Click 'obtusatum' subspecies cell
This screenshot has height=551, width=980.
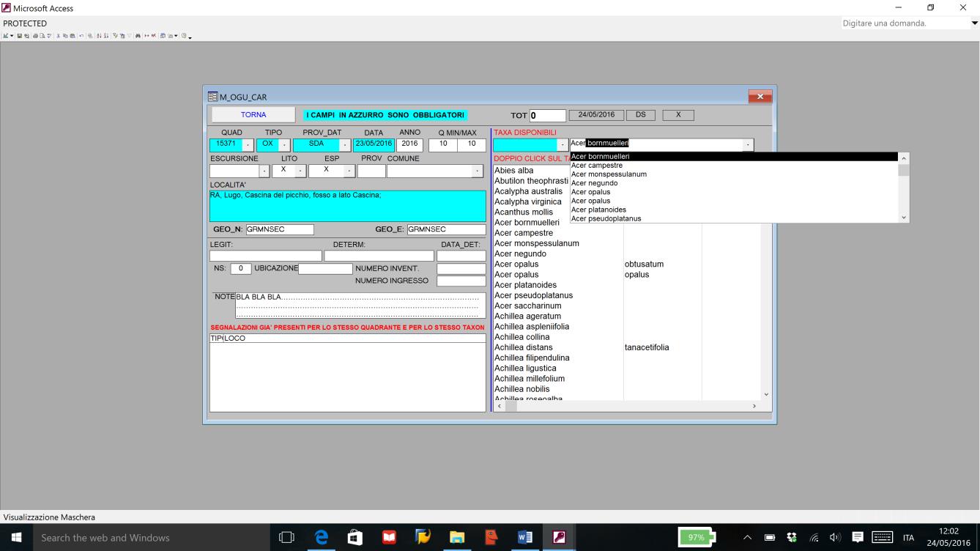tap(645, 264)
